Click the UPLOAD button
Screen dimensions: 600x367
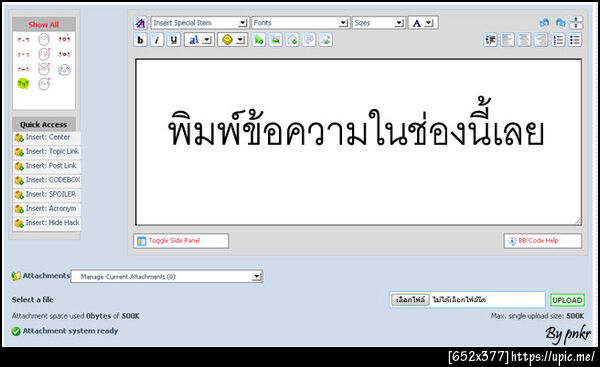567,300
